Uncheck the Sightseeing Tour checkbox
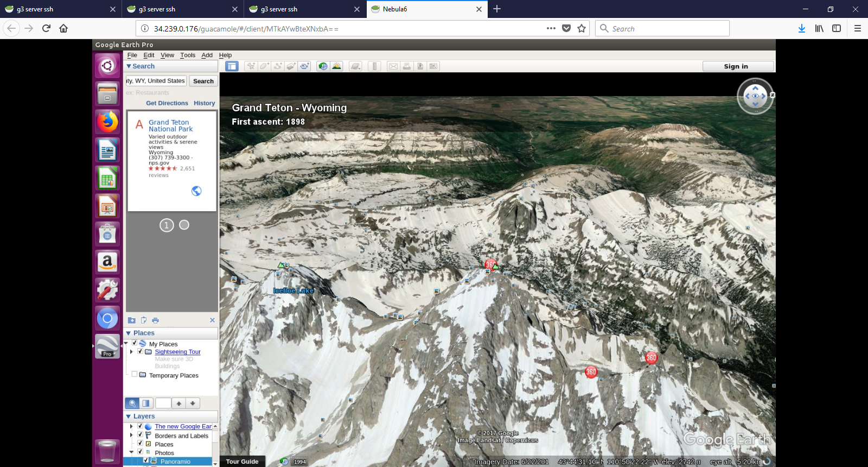 [x=140, y=351]
